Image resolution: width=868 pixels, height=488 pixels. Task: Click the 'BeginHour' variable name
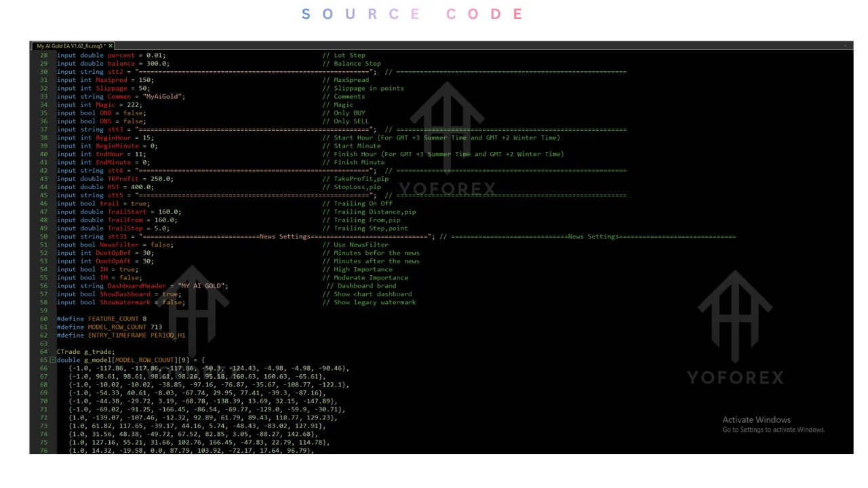pyautogui.click(x=113, y=138)
